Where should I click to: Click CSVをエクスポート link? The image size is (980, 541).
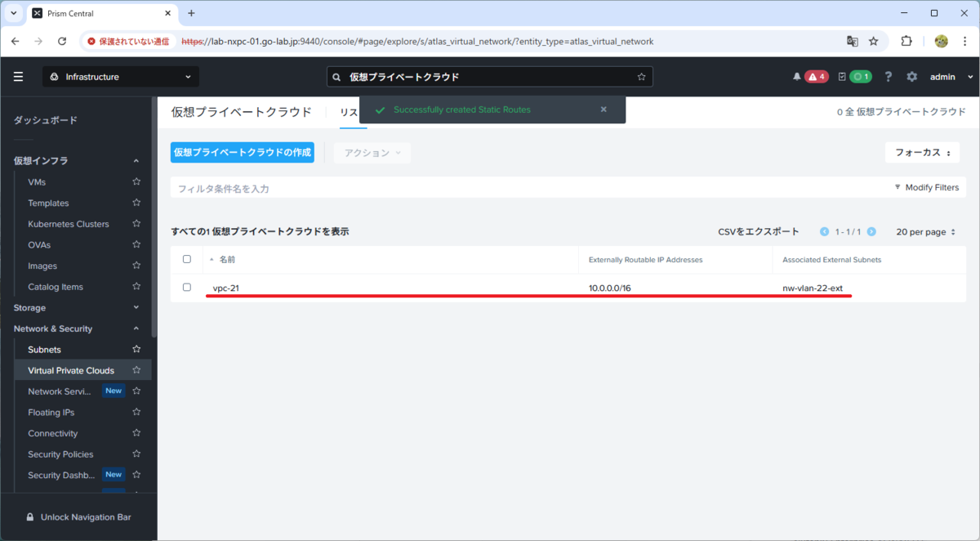759,232
